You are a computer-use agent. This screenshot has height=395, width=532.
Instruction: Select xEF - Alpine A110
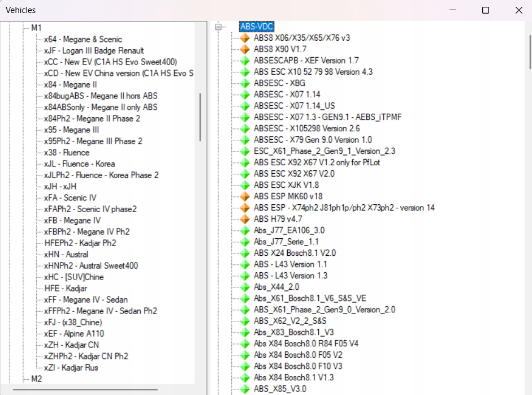click(74, 333)
